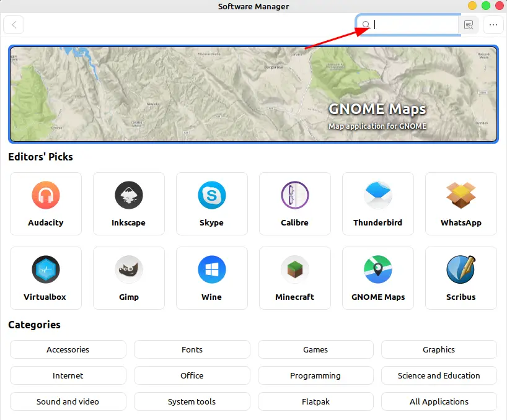
Task: Open the three-dots menu button
Action: coord(493,25)
